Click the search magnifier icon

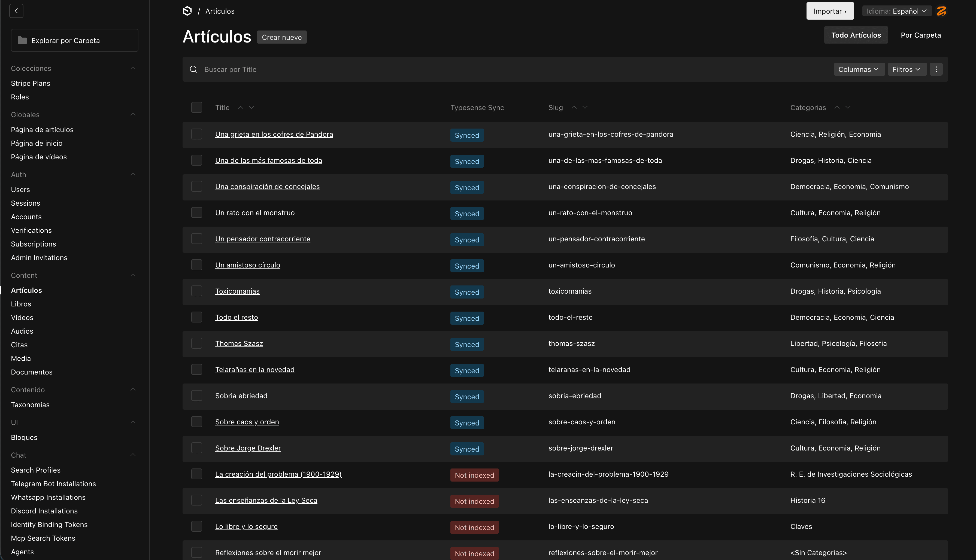193,69
